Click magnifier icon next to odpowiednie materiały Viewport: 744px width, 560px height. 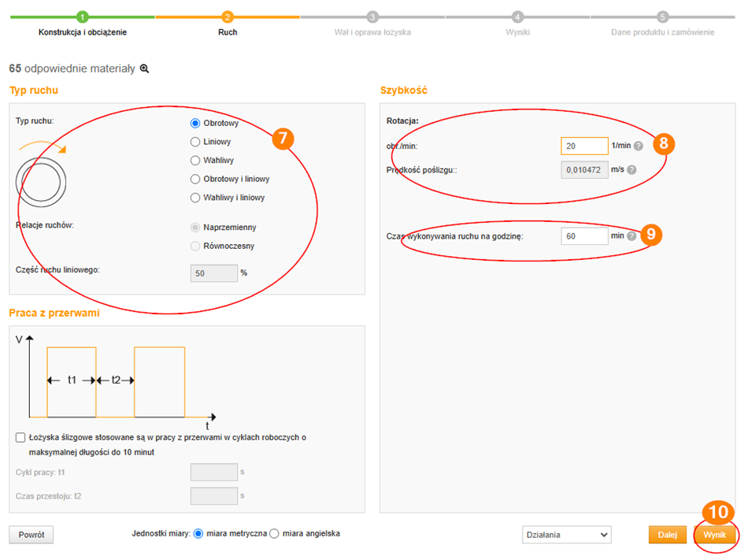[x=144, y=69]
